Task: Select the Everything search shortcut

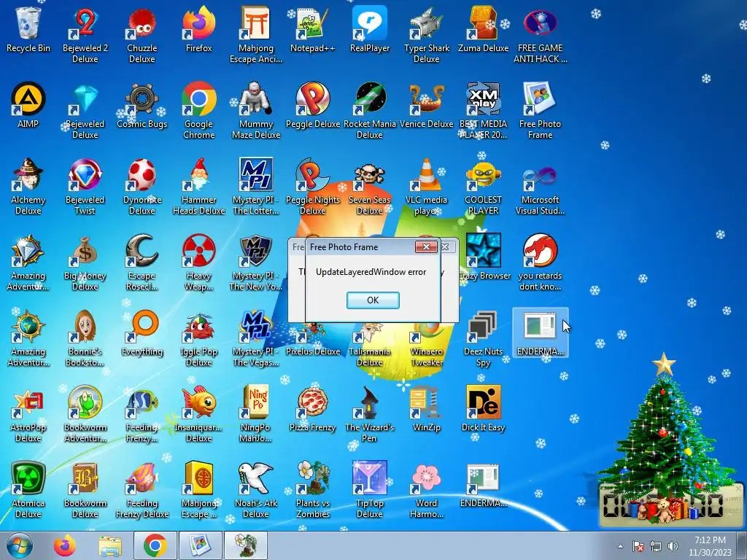Action: [x=142, y=333]
